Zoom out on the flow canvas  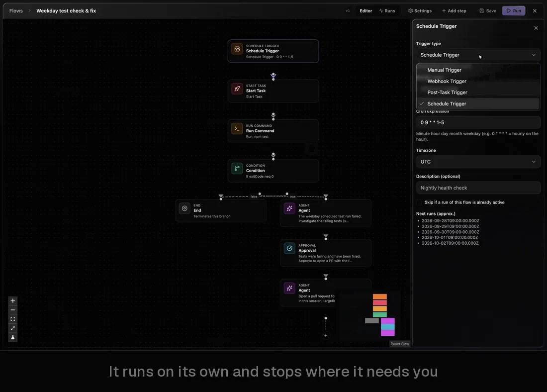click(12, 310)
